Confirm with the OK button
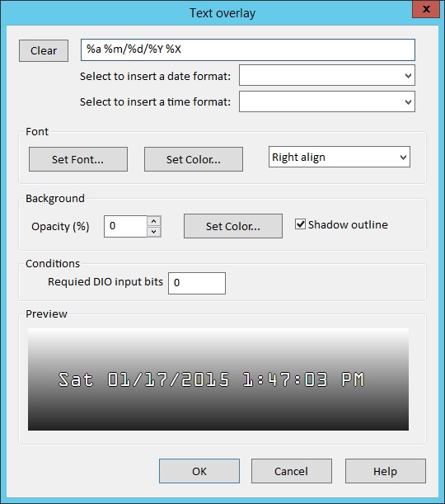This screenshot has height=504, width=445. (199, 471)
